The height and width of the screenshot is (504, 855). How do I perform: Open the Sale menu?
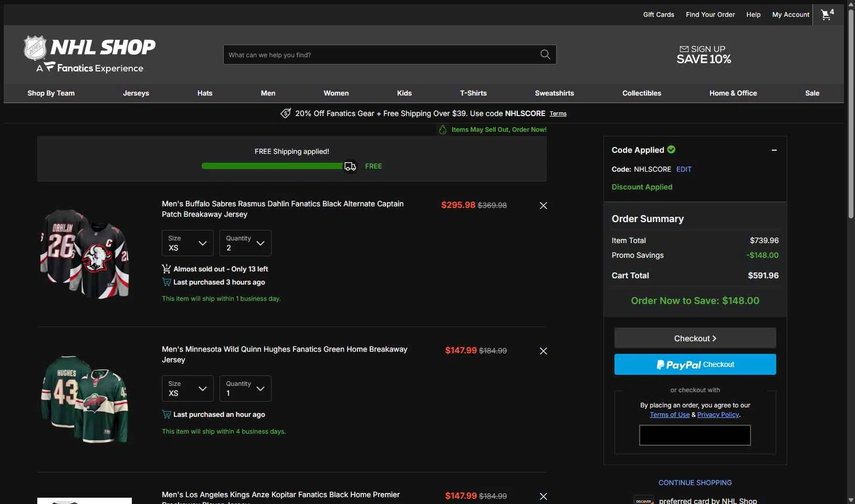pyautogui.click(x=812, y=93)
